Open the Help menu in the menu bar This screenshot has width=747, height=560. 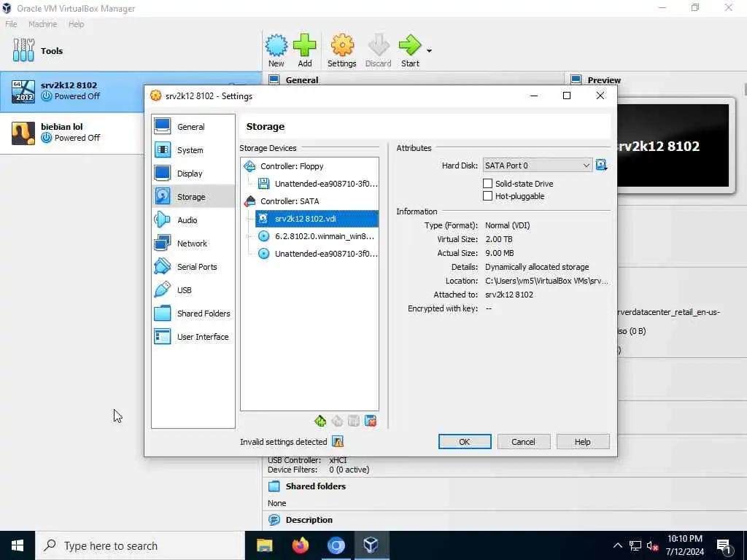click(x=76, y=24)
